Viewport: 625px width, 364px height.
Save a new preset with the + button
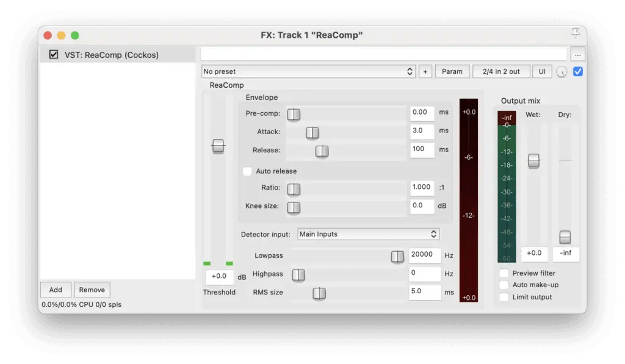pos(425,71)
